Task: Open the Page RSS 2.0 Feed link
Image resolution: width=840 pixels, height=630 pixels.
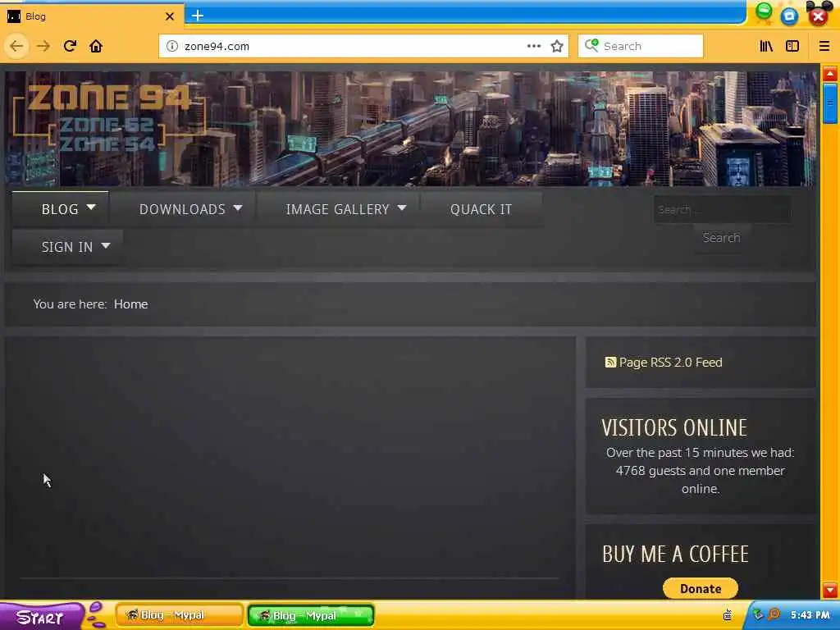Action: click(x=671, y=363)
